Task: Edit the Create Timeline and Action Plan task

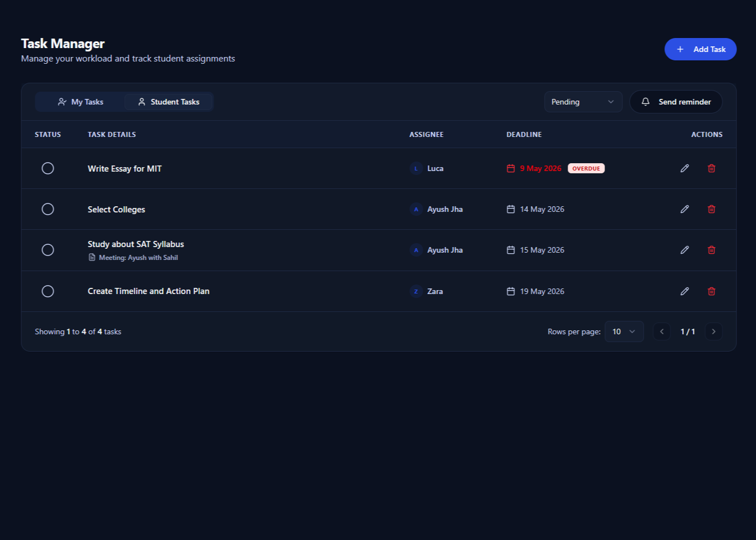Action: point(684,291)
